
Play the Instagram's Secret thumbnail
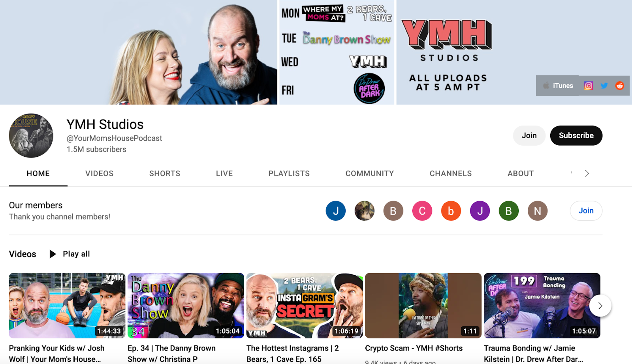pyautogui.click(x=305, y=306)
